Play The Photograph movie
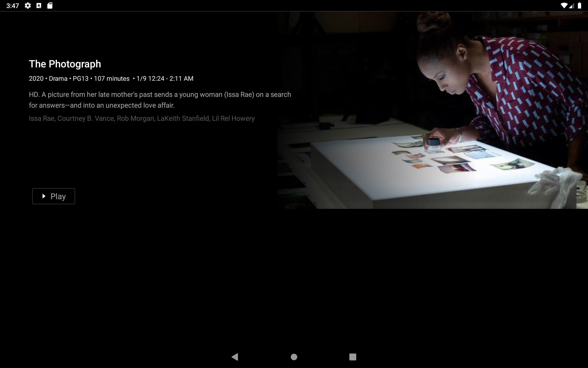The image size is (588, 368). (54, 196)
